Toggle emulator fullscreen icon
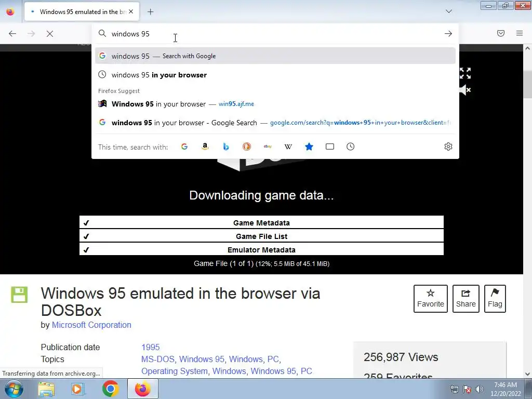This screenshot has width=532, height=399. click(x=465, y=73)
